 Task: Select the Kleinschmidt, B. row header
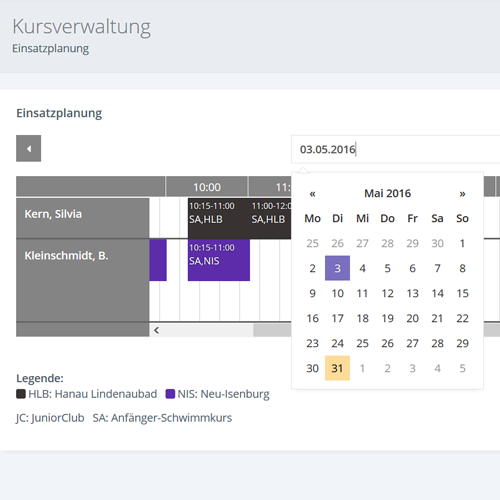(x=83, y=281)
